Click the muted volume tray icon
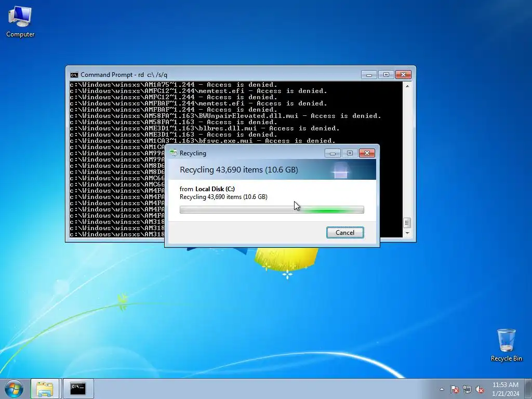The height and width of the screenshot is (399, 532). tap(480, 389)
